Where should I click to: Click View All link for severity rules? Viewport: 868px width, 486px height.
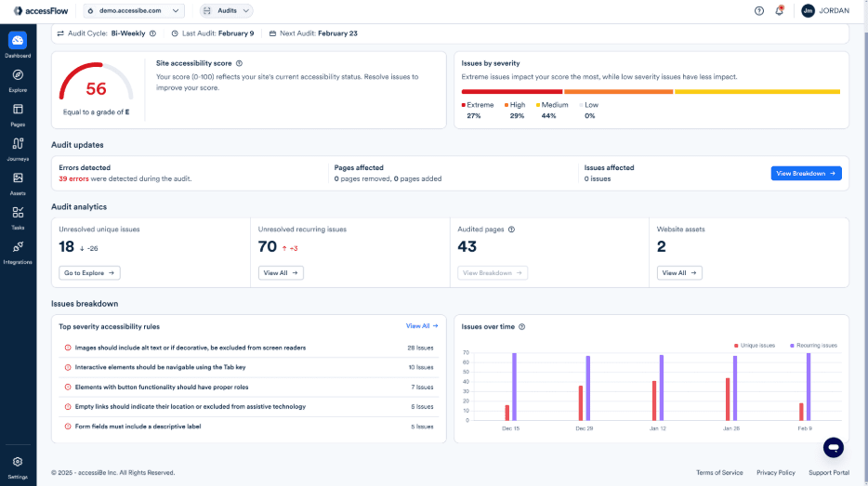tap(422, 326)
